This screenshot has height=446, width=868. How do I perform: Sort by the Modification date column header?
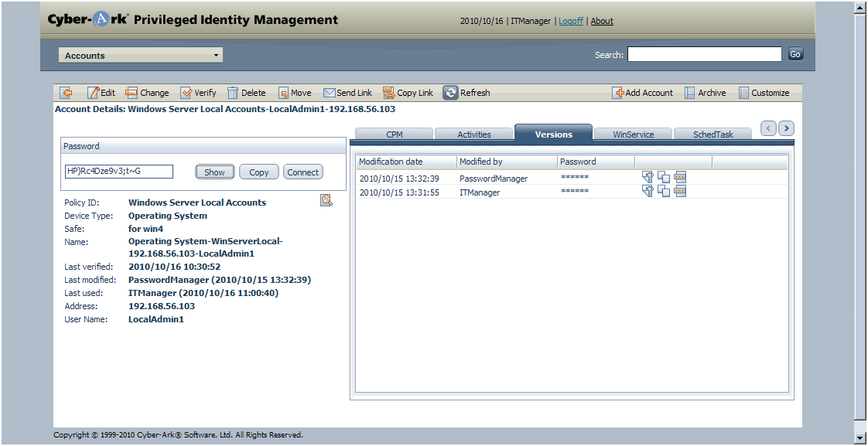coord(407,162)
